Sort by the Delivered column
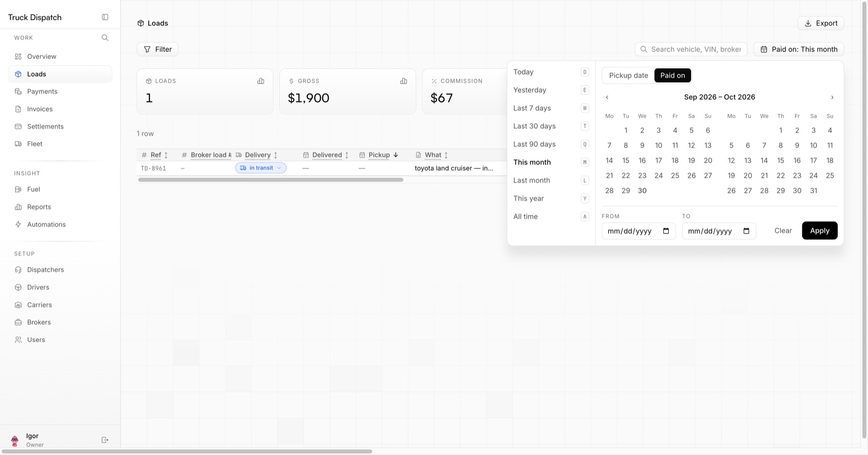The width and height of the screenshot is (868, 455). [326, 155]
